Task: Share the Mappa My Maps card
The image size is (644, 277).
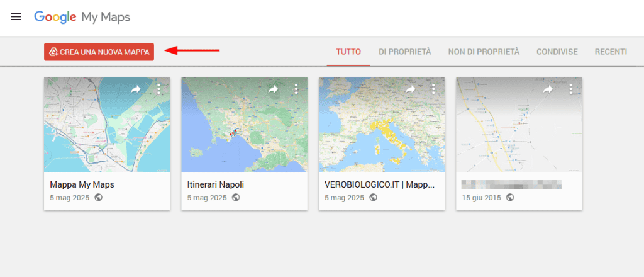Action: click(x=136, y=89)
